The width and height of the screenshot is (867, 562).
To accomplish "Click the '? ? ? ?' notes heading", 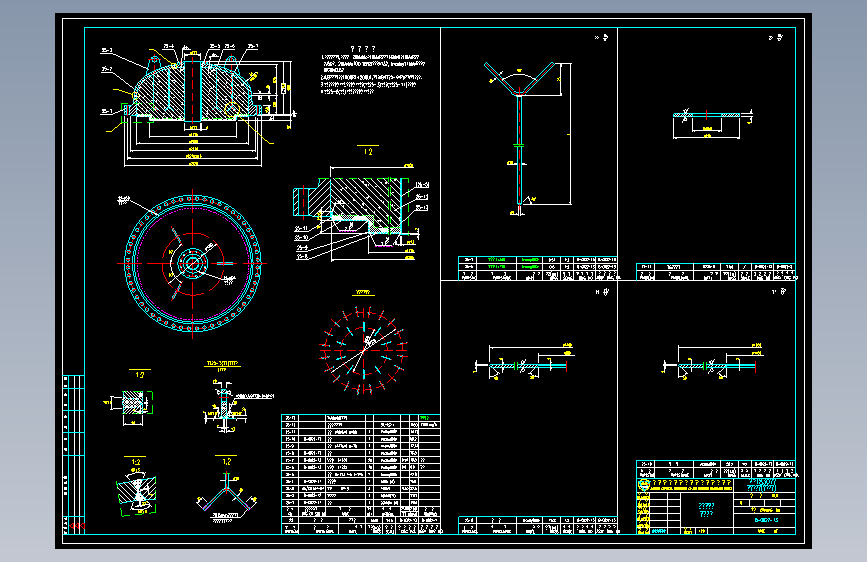I will point(363,49).
